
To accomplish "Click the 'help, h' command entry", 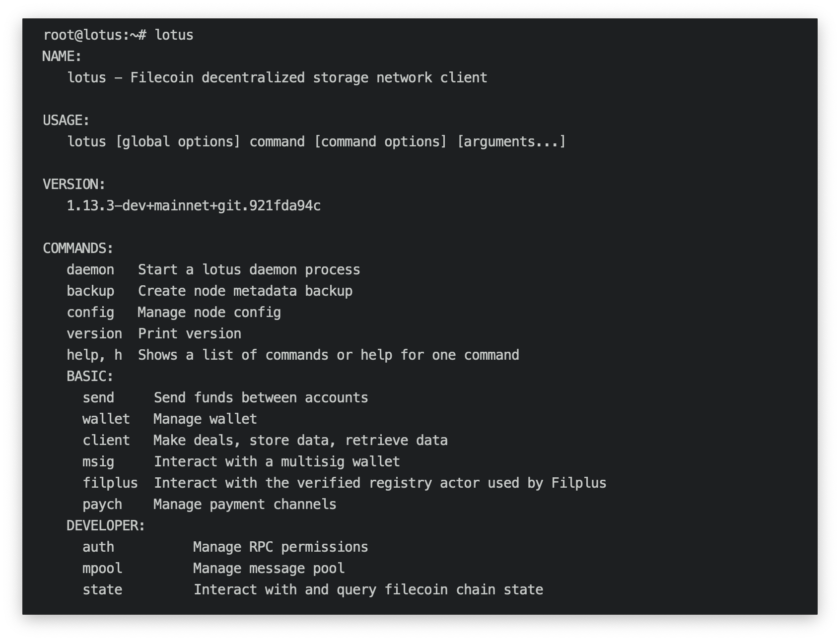I will pos(94,355).
